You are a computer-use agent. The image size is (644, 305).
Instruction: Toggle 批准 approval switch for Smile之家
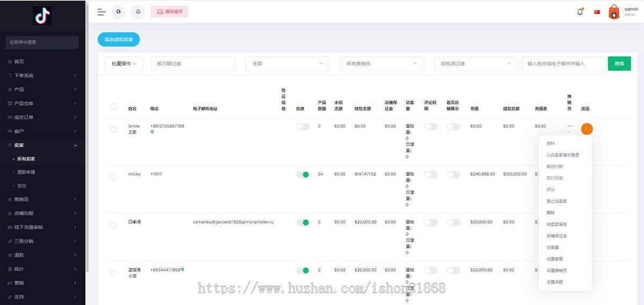click(303, 127)
